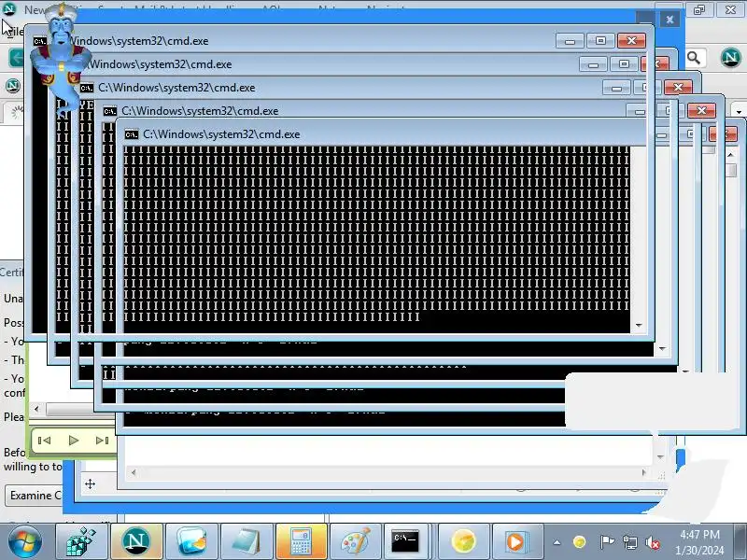Minimize the cmd window partly covered by the genie

(570, 41)
